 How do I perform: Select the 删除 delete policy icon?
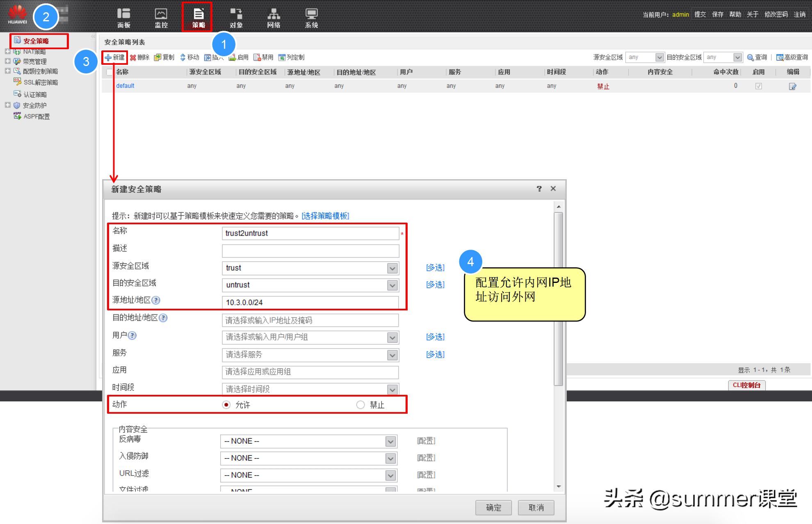140,57
